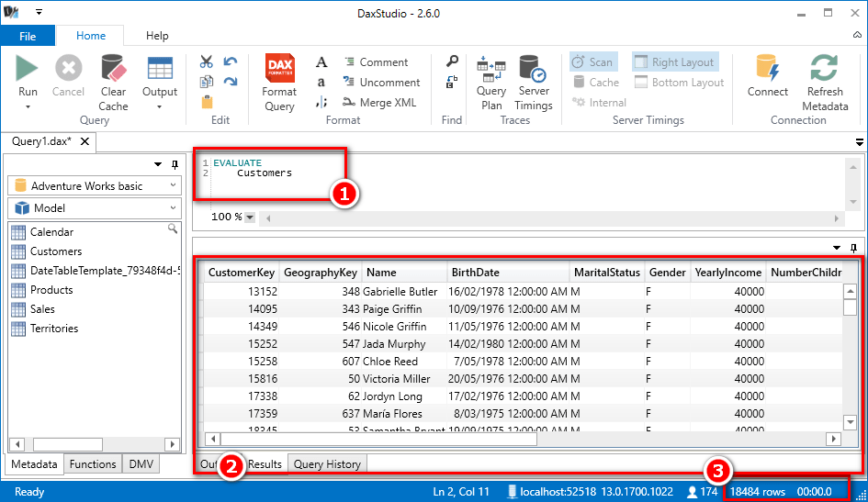Swap delimiters icon in Format group
Viewport: 868px width, 502px height.
[x=321, y=102]
